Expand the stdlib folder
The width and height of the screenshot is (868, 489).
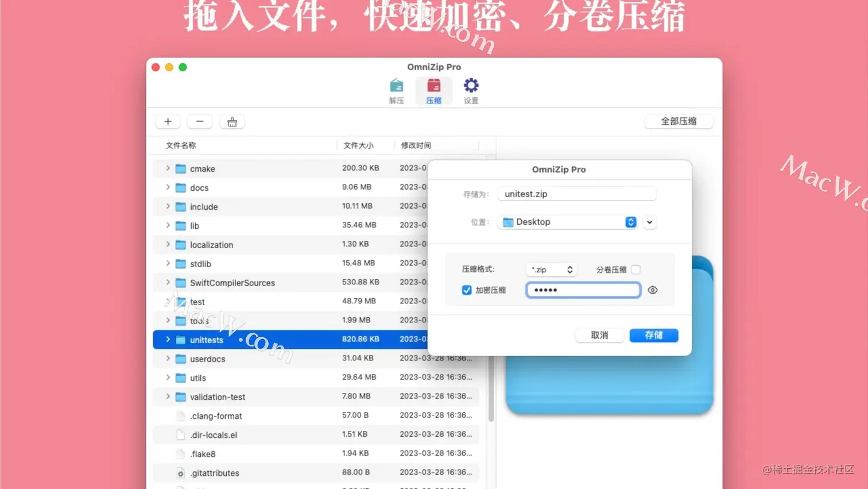tap(168, 263)
